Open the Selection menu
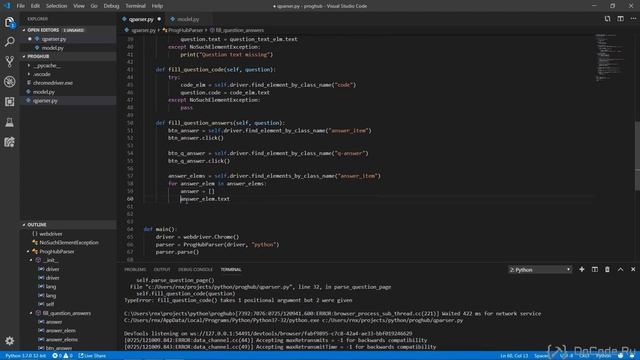Viewport: 640px width, 360px height. tap(56, 6)
